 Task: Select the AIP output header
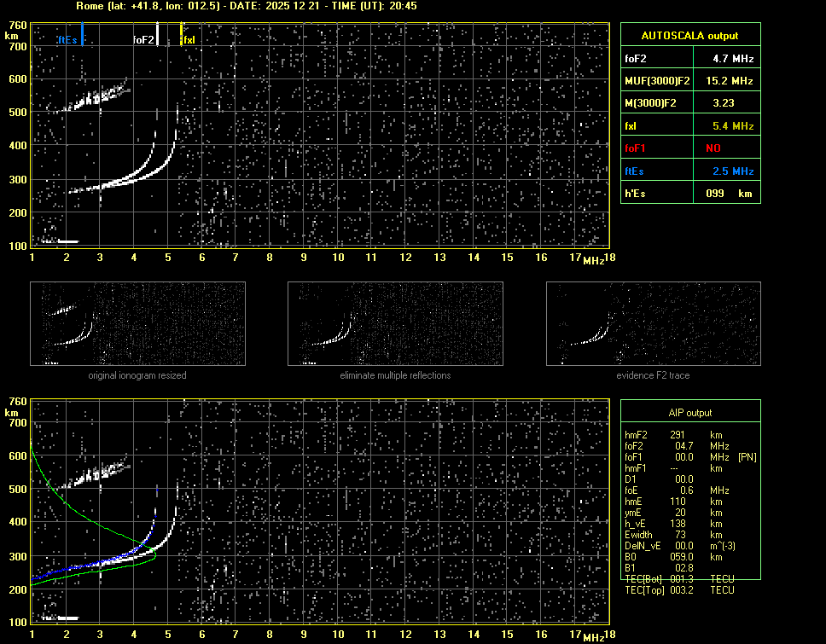[x=689, y=413]
